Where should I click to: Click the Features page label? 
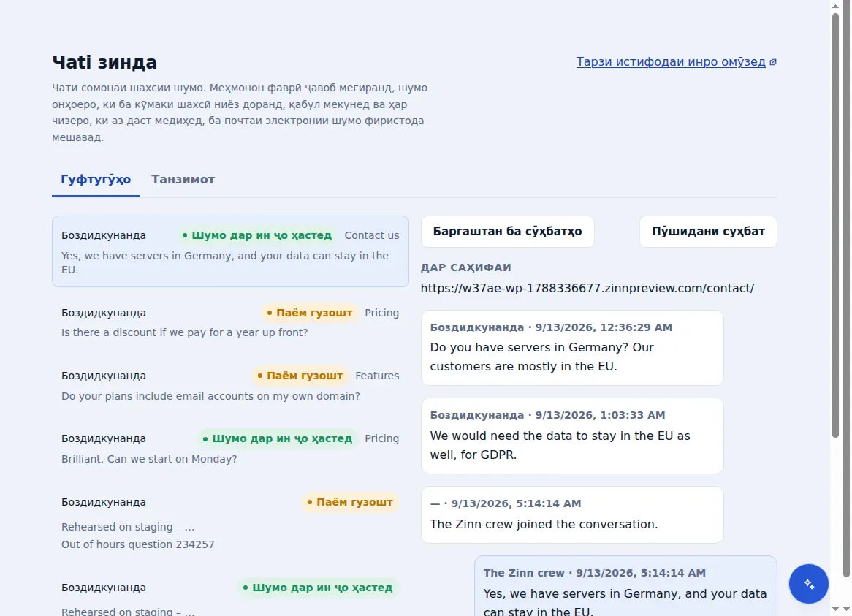[x=377, y=376]
